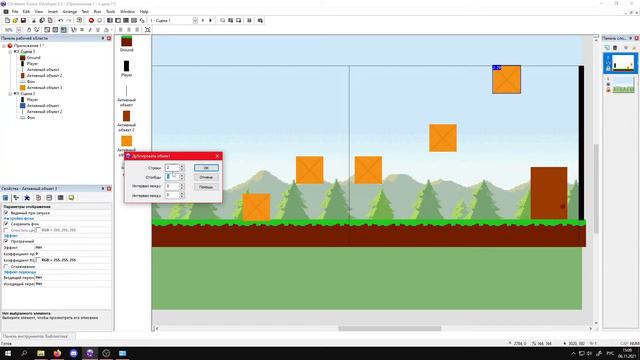Screen dimensions: 640x360
Task: Collapse the 'Сцена 2' tree node
Action: point(10,93)
